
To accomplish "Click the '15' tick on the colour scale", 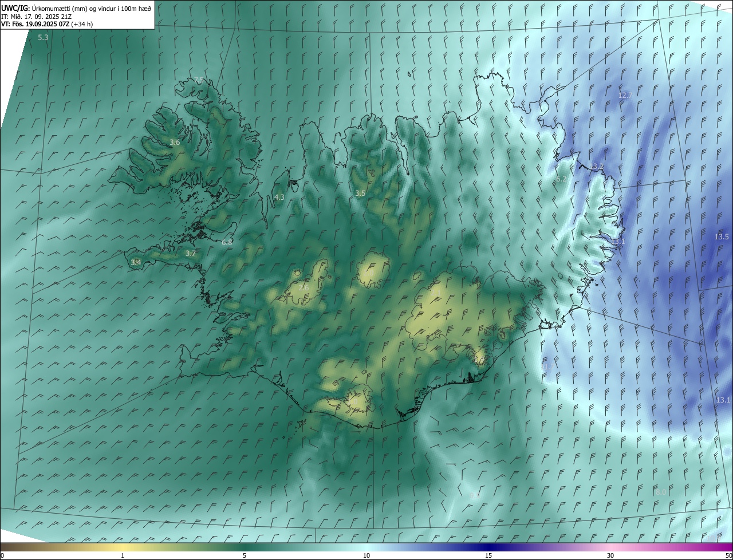I will pyautogui.click(x=488, y=556).
